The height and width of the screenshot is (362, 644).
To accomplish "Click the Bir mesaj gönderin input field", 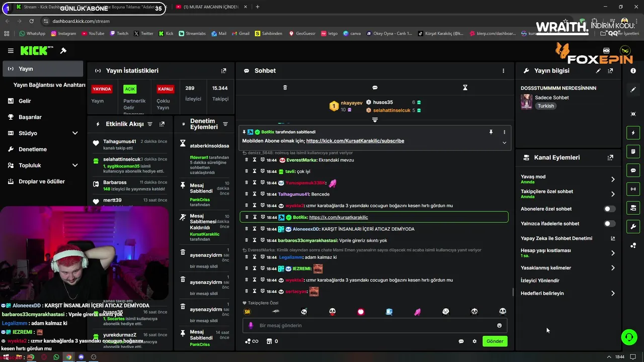I will tap(375, 325).
